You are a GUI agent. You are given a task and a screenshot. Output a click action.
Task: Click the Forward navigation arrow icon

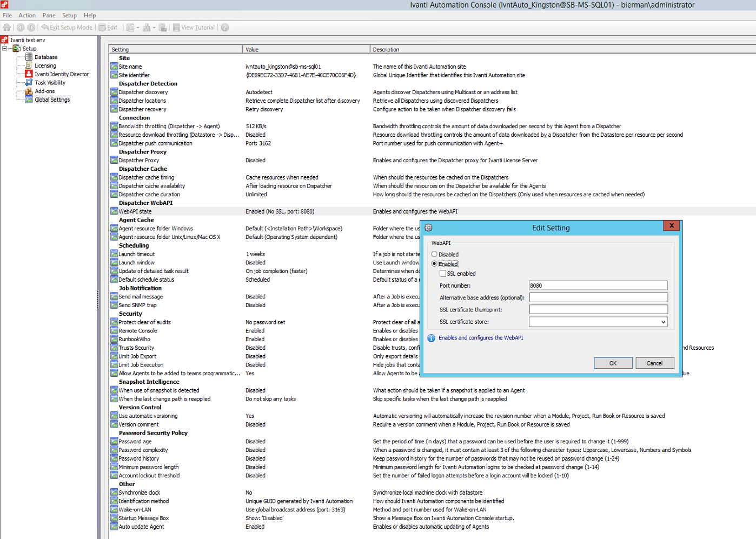(x=31, y=28)
